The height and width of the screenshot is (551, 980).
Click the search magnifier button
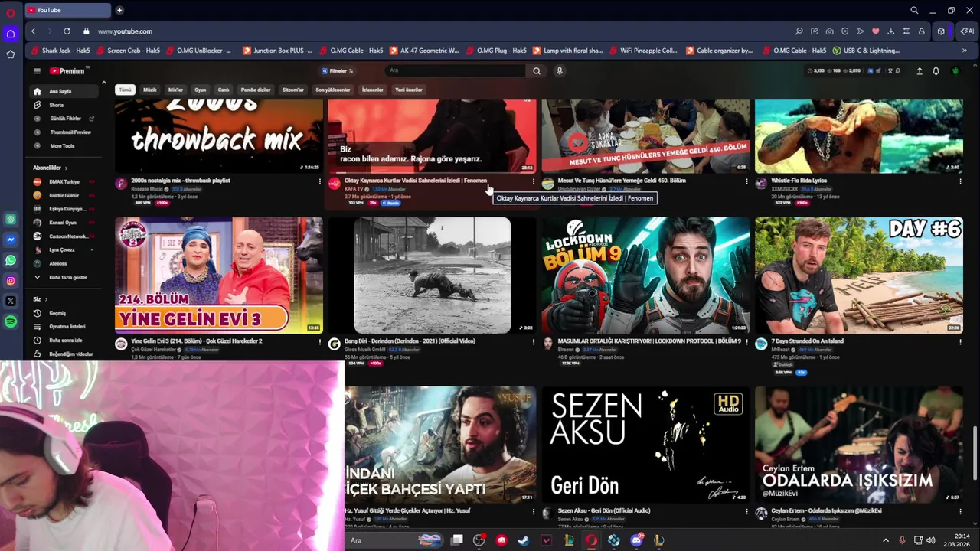(x=537, y=71)
